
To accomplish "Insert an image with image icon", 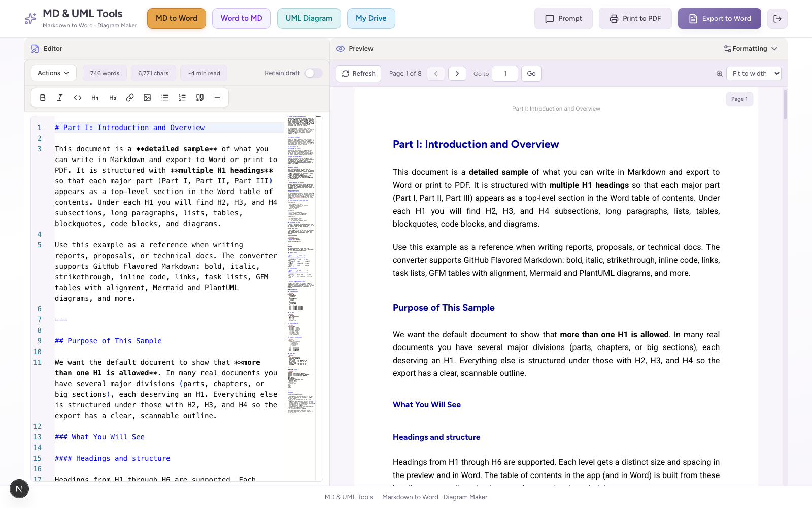I will tap(147, 98).
